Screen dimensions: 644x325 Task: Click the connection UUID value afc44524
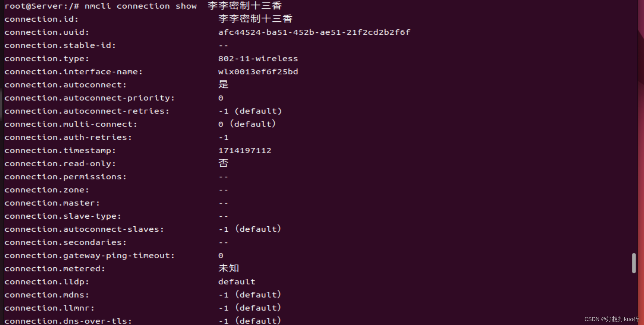(x=314, y=32)
